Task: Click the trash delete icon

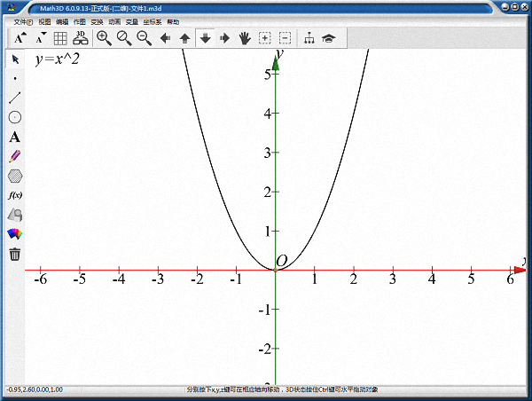Action: tap(14, 254)
